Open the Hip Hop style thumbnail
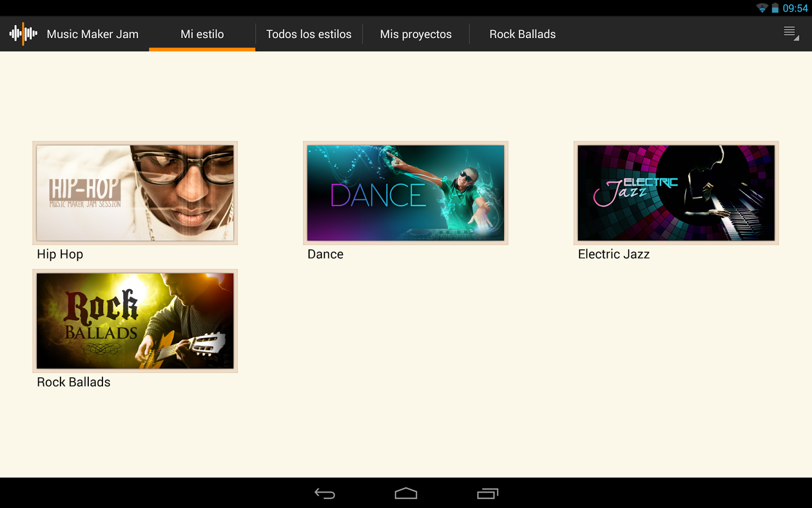Viewport: 812px width, 508px height. (134, 193)
